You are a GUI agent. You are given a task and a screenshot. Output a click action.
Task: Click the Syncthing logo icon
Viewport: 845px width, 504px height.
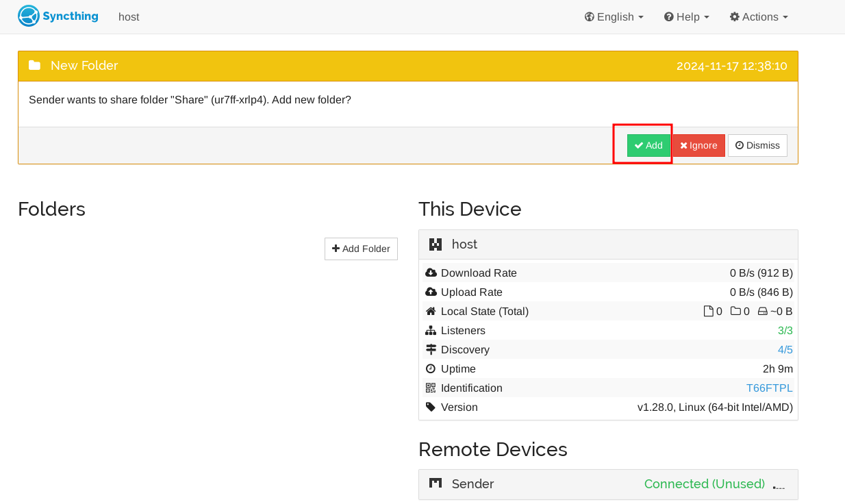point(29,16)
